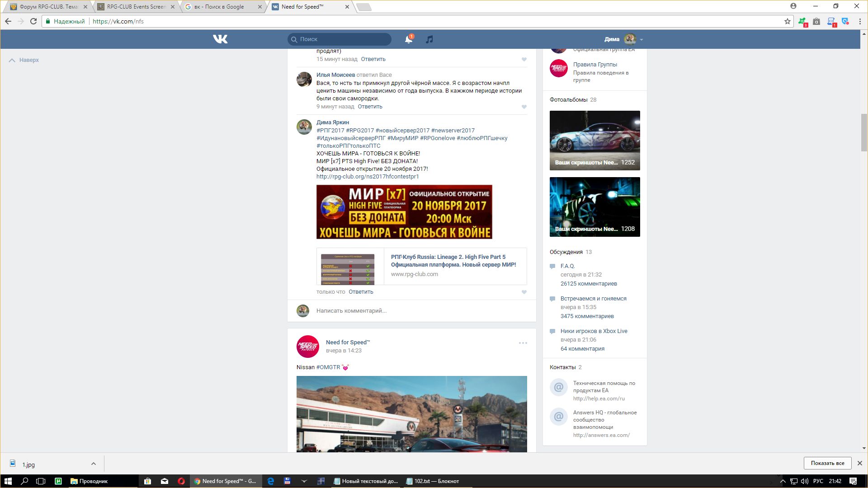The height and width of the screenshot is (488, 868).
Task: Open three-dot options on the Nissan post
Action: pyautogui.click(x=523, y=343)
